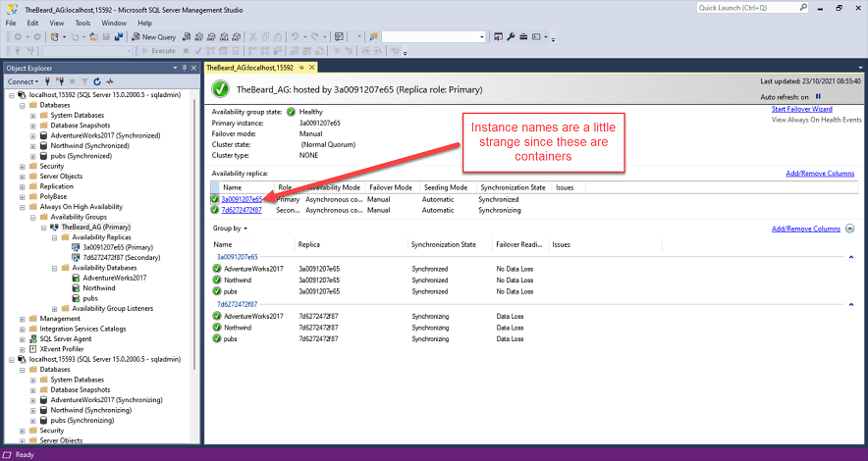
Task: Click the Toolbox icon in toolbar
Action: pos(523,37)
